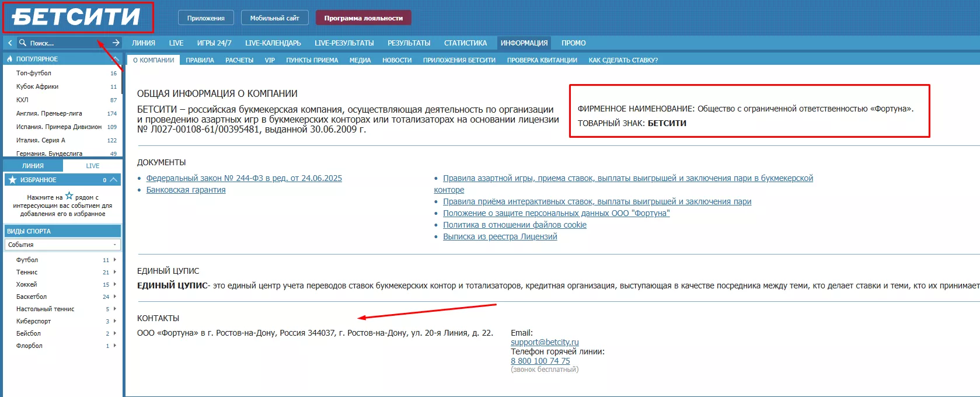
Task: Click the support@betcity.ru email link
Action: [545, 342]
